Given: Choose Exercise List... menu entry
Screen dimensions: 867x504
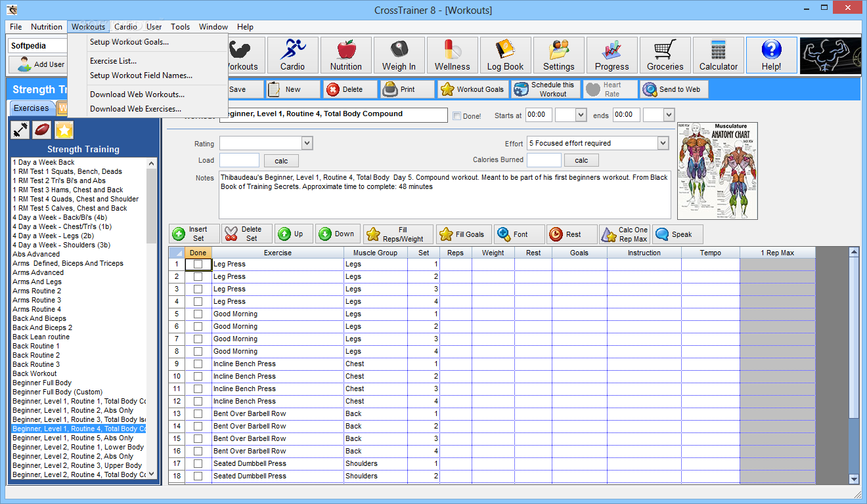Looking at the screenshot, I should coord(113,61).
